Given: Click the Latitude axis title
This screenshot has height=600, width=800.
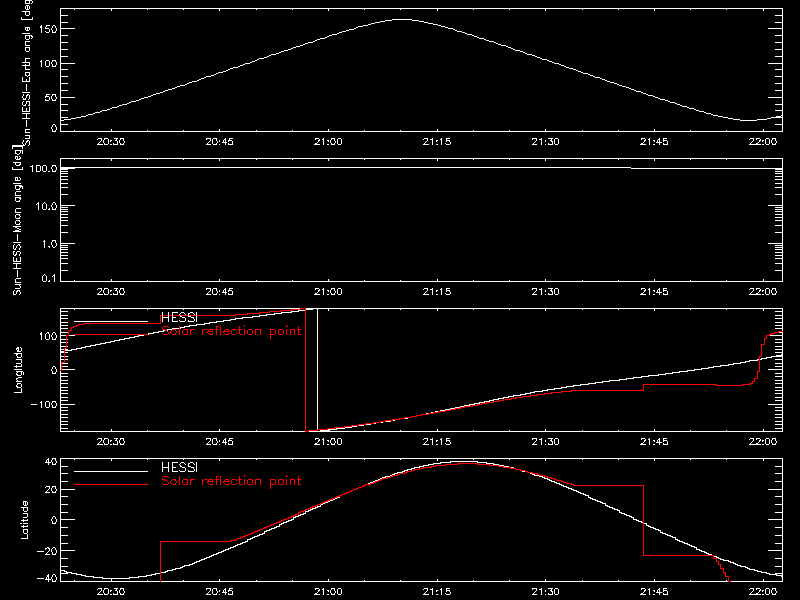Looking at the screenshot, I should click(24, 520).
